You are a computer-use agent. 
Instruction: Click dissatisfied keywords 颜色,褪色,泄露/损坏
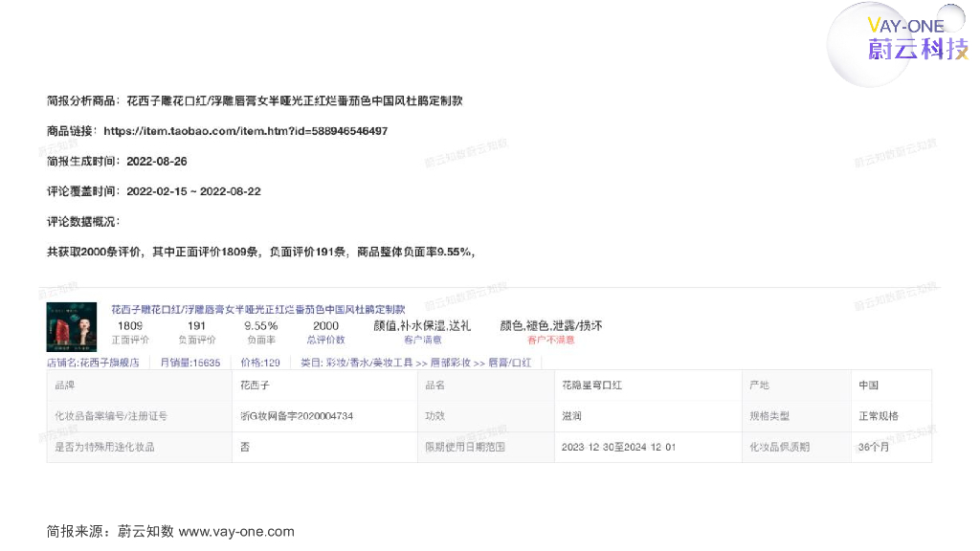pyautogui.click(x=551, y=325)
